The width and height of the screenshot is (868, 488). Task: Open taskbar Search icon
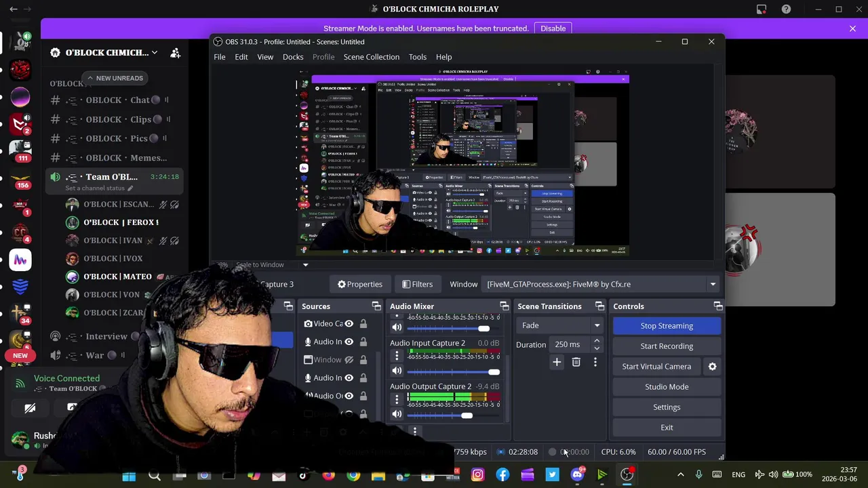coord(154,476)
